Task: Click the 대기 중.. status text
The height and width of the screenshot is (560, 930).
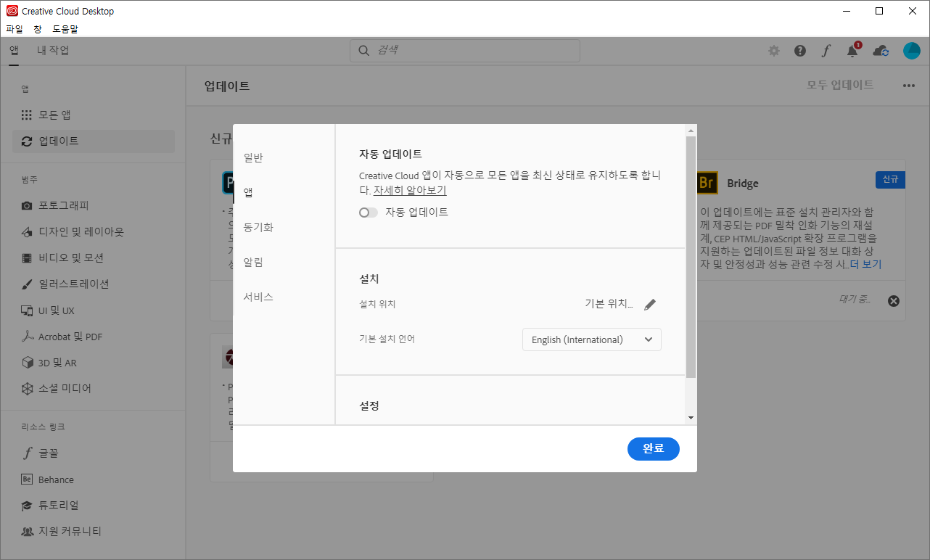Action: 855,300
